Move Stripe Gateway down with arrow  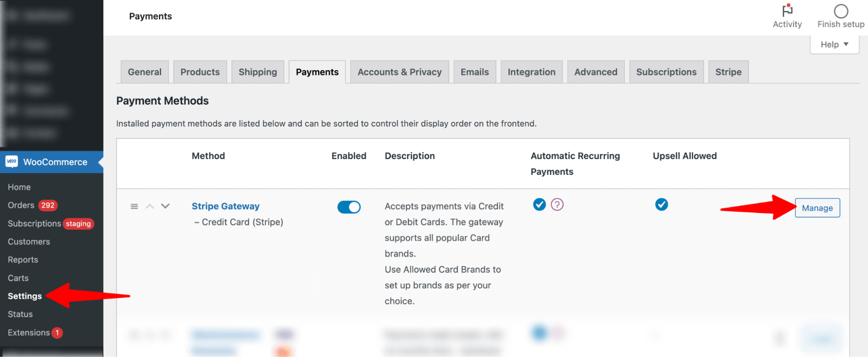tap(165, 206)
